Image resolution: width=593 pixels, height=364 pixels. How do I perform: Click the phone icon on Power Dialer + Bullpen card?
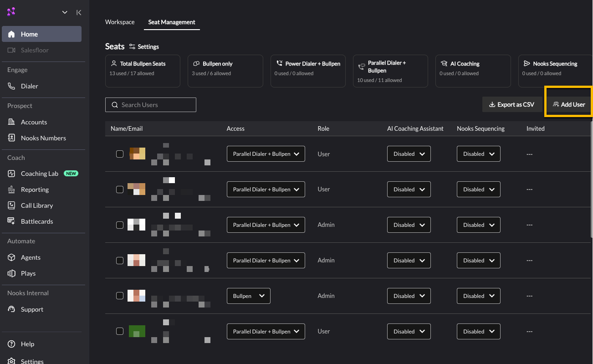coord(279,64)
